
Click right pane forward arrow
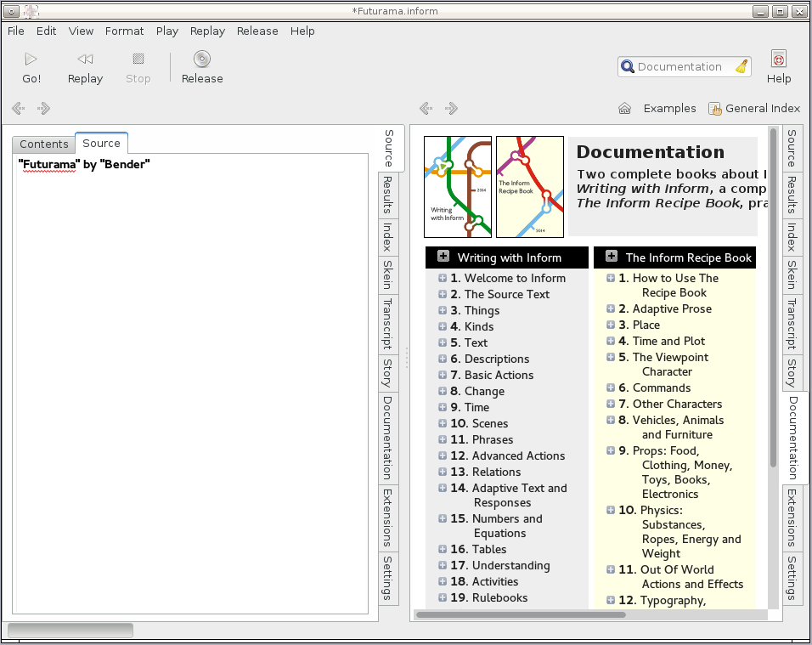452,109
